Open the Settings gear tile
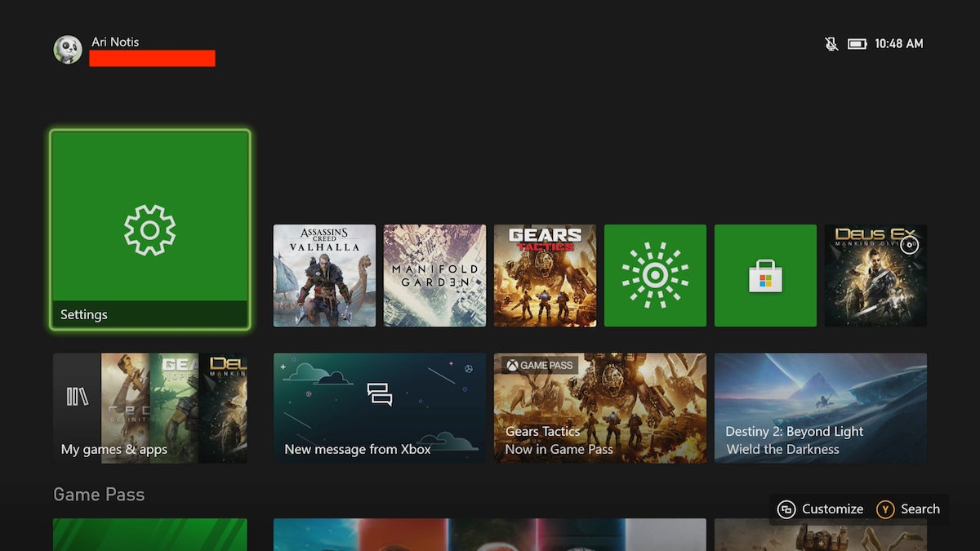The height and width of the screenshot is (551, 980). (149, 229)
